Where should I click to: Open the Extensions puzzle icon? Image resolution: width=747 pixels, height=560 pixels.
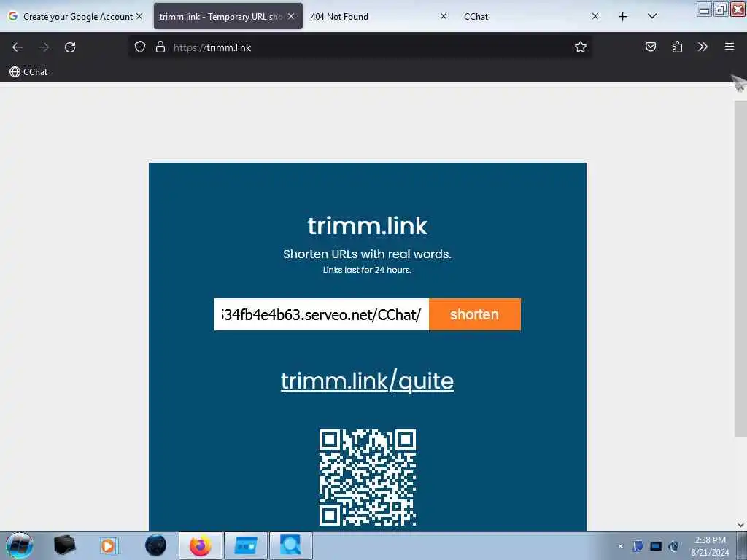(677, 47)
